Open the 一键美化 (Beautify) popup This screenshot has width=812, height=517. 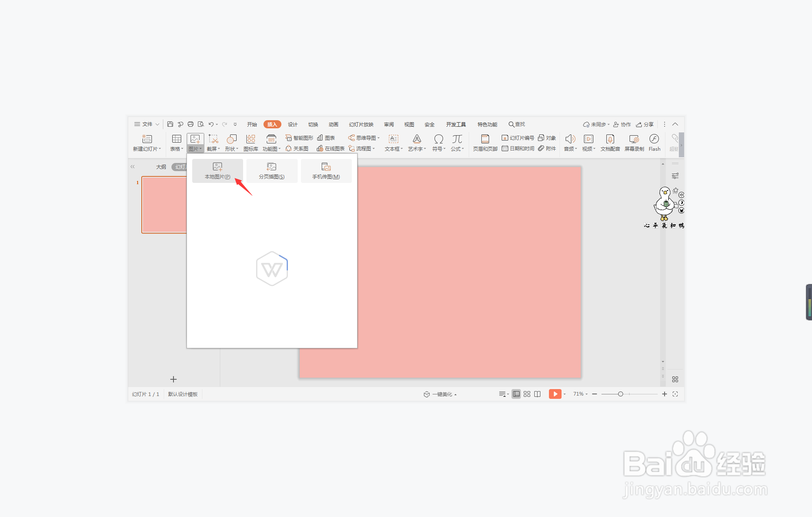pos(440,394)
